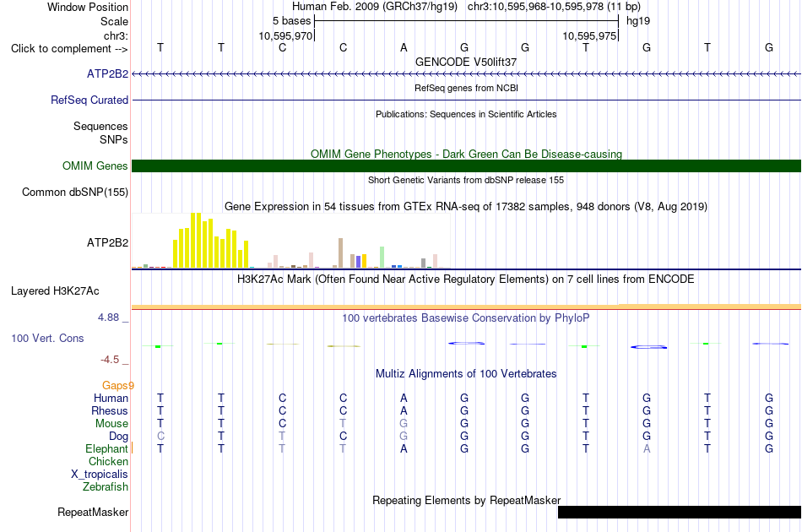Click 'Short Genetic Variants from dbSNP' title
The width and height of the screenshot is (802, 532).
(466, 180)
